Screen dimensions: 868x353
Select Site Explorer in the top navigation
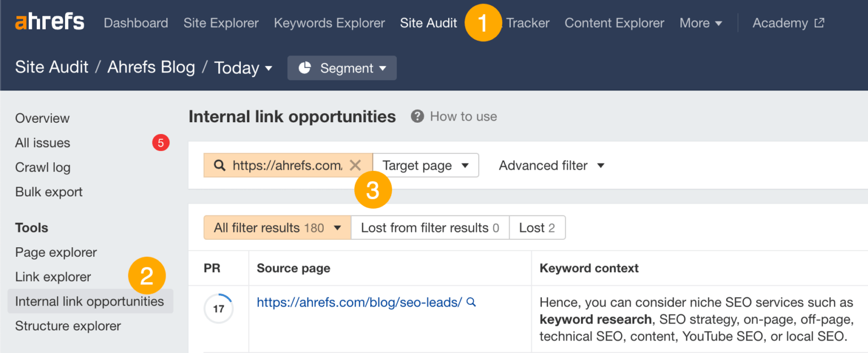click(221, 23)
